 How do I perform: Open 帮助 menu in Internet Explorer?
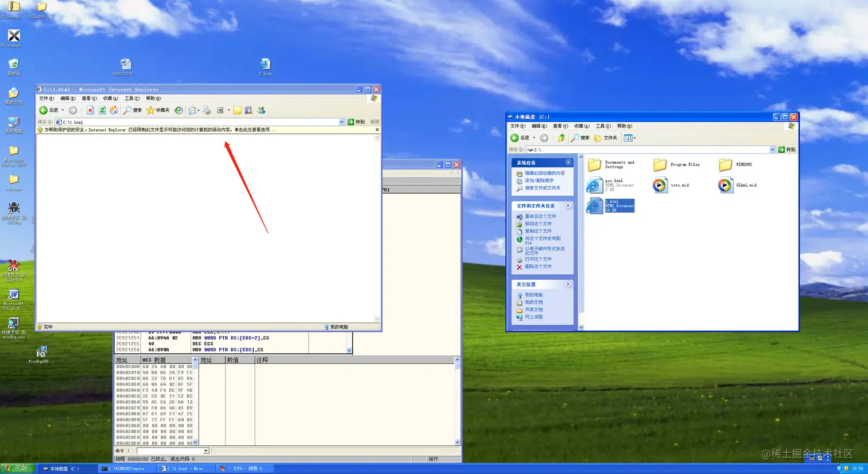[153, 98]
